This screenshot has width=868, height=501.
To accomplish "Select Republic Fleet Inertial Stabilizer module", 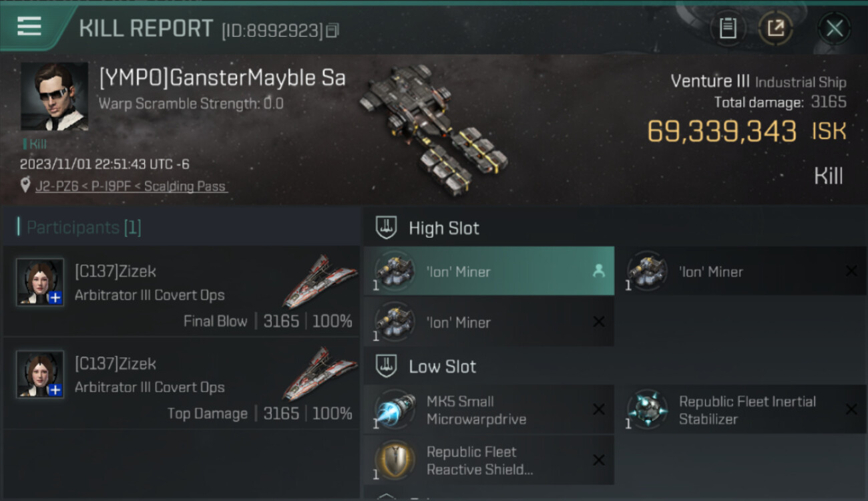I will pos(741,410).
